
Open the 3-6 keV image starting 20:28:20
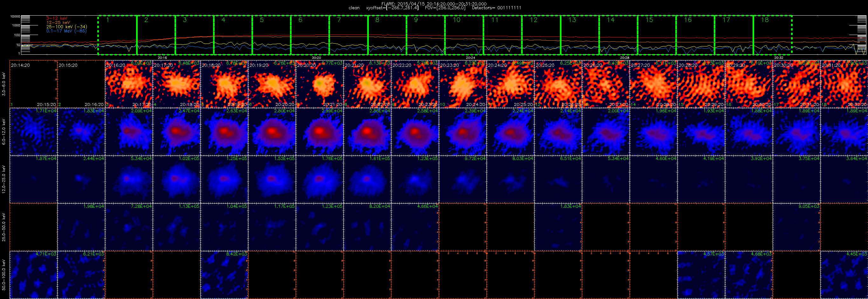tap(701, 84)
